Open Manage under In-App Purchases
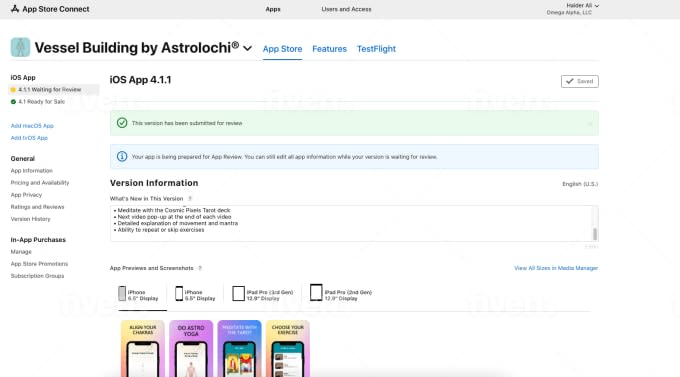 [21, 252]
